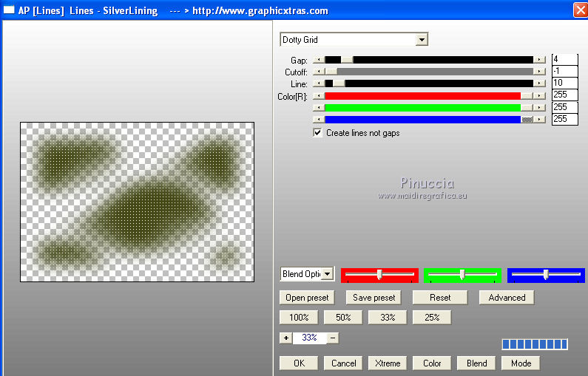Image resolution: width=588 pixels, height=376 pixels.
Task: Click the Reset button
Action: click(440, 298)
